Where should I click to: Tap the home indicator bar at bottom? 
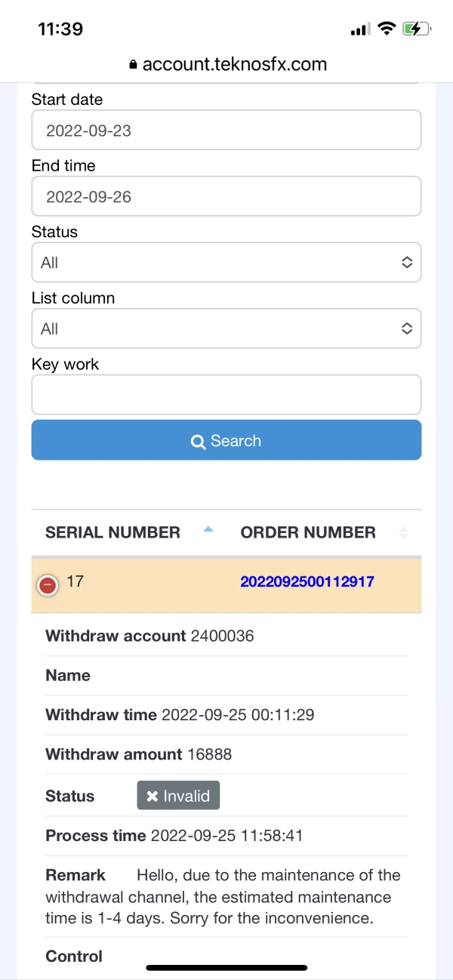point(226,967)
